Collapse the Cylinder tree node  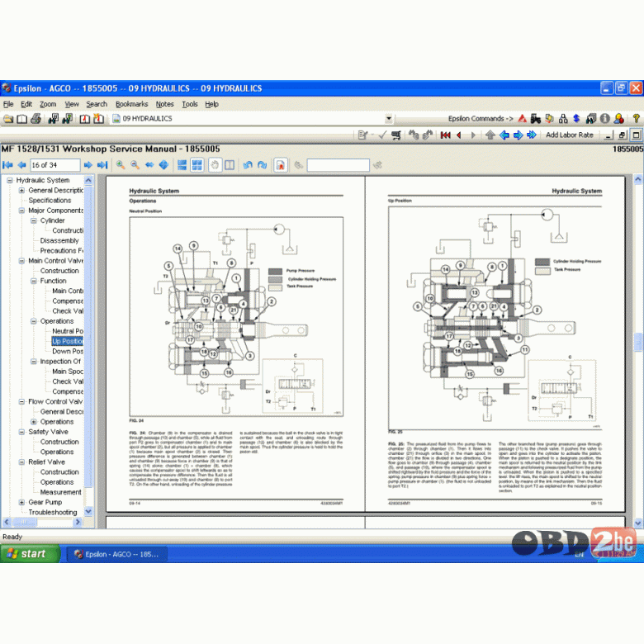[34, 220]
